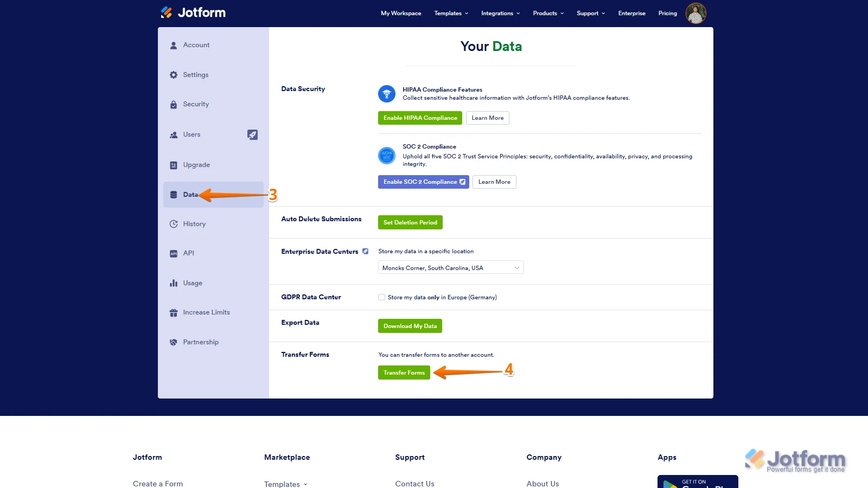Click Enable HIPAA Compliance button

(x=420, y=118)
